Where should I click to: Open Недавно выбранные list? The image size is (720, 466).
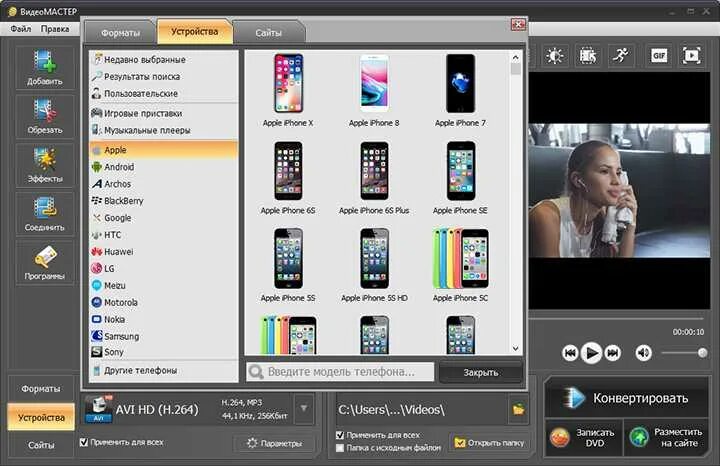click(163, 60)
